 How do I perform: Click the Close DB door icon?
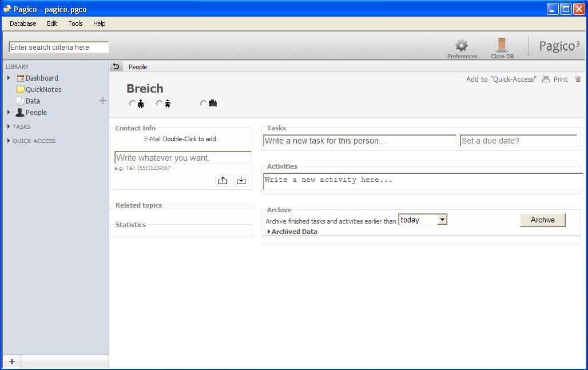coord(502,45)
